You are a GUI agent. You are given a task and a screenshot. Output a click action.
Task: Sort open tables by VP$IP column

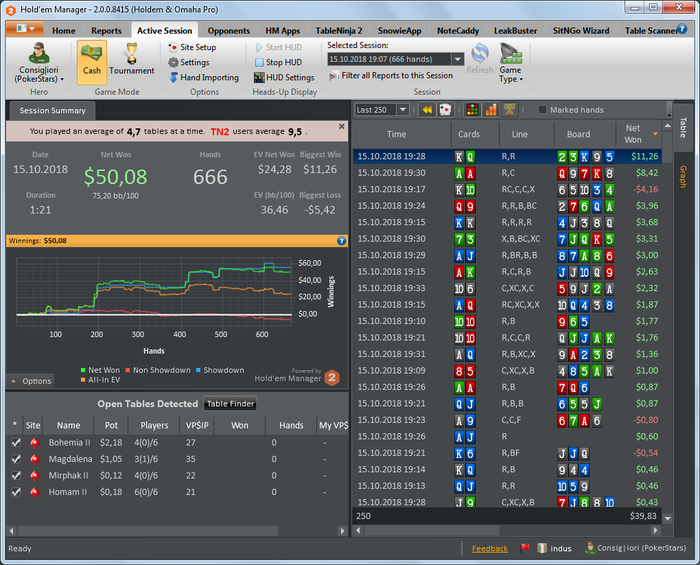pos(197,425)
